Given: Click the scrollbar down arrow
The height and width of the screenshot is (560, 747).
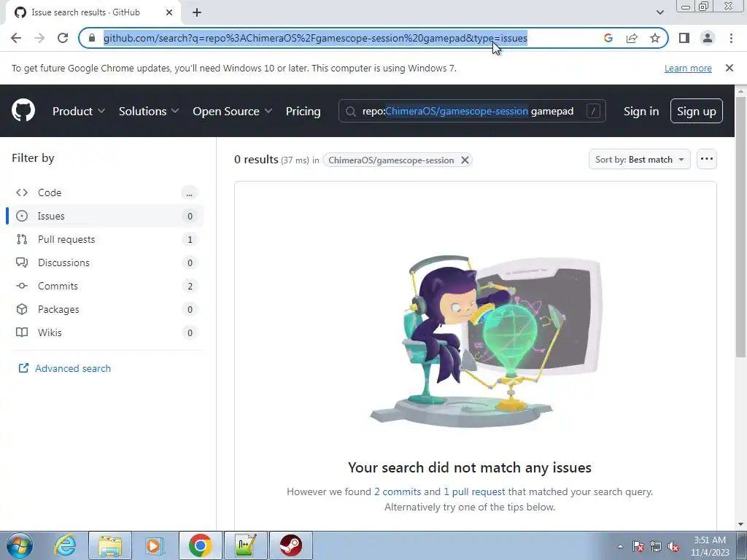Looking at the screenshot, I should tap(741, 524).
